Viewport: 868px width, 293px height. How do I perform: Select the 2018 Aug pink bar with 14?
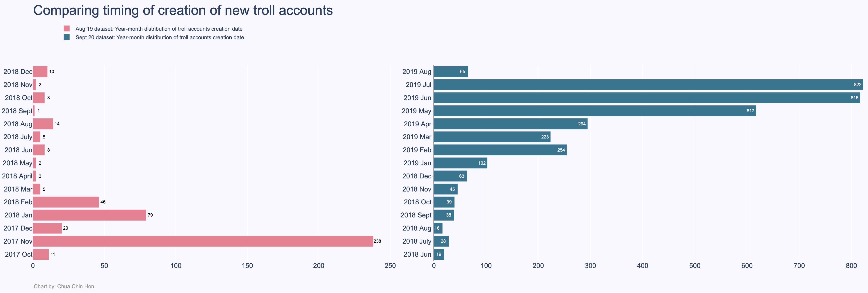pos(43,124)
